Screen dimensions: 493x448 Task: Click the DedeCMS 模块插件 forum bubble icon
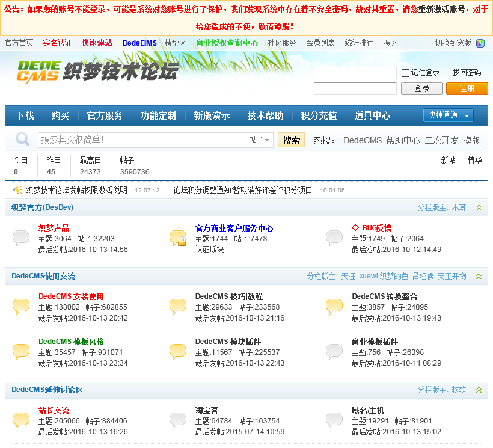[x=178, y=352]
